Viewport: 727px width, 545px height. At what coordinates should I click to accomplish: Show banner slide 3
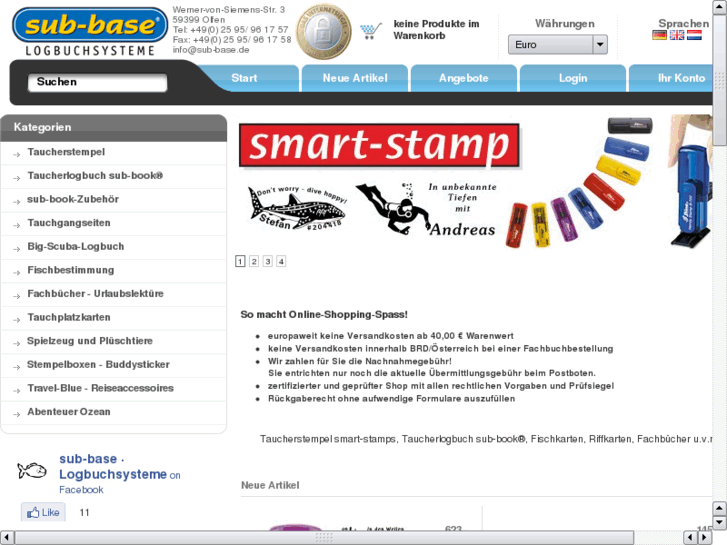coord(268,262)
